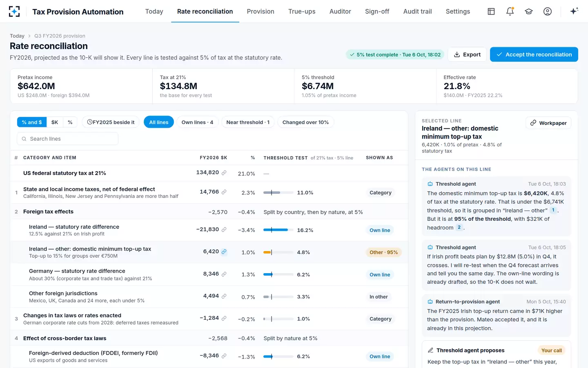Click the Your call badge

(x=551, y=350)
